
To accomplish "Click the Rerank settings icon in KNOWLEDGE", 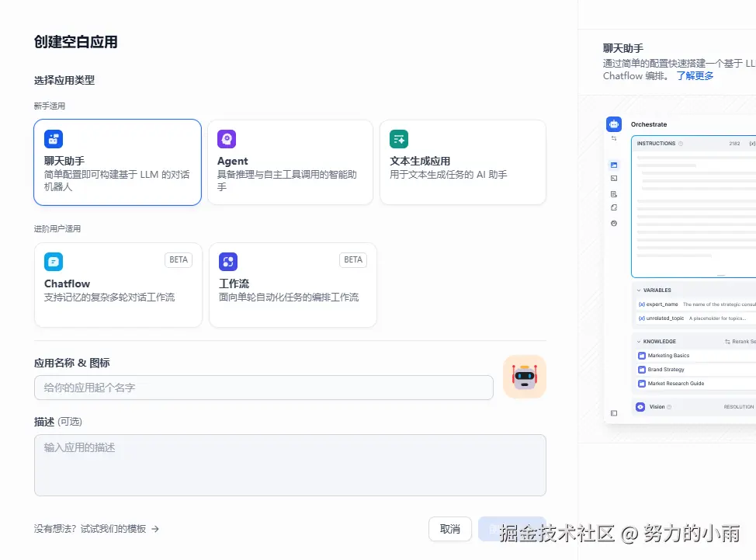I will [727, 342].
